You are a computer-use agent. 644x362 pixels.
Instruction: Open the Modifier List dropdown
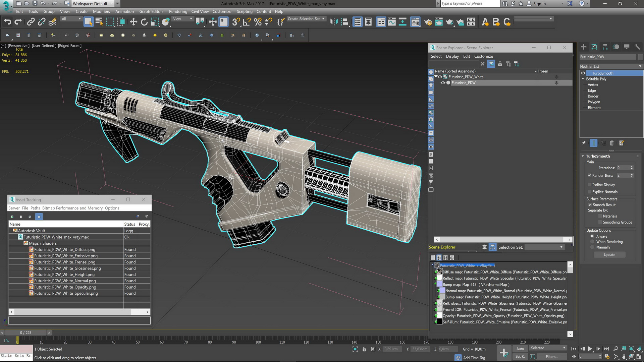point(611,66)
